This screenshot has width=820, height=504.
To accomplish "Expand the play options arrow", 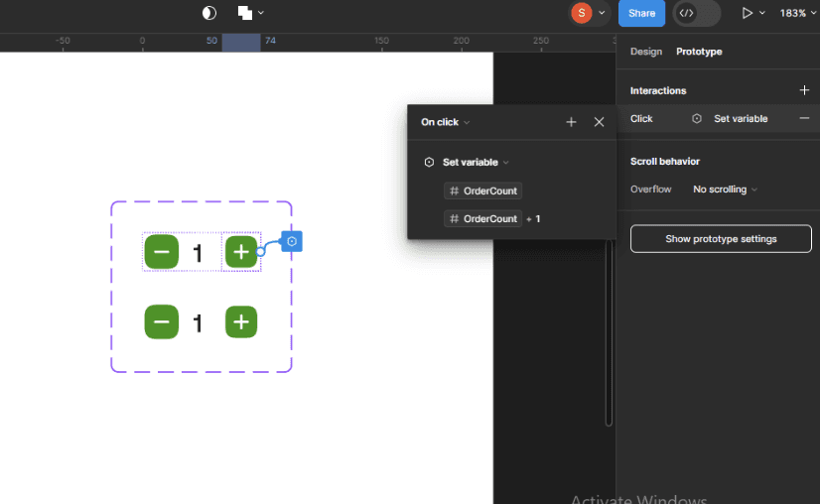I will pos(762,13).
